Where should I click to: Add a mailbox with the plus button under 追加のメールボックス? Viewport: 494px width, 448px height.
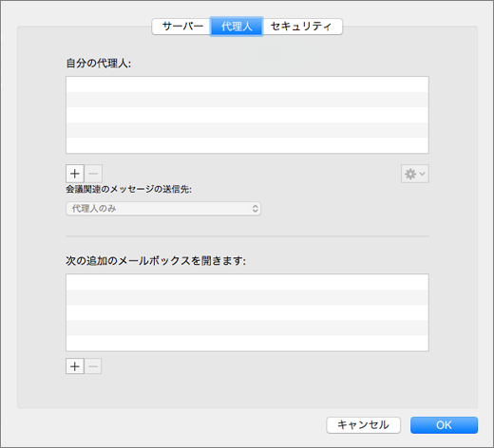pos(75,366)
